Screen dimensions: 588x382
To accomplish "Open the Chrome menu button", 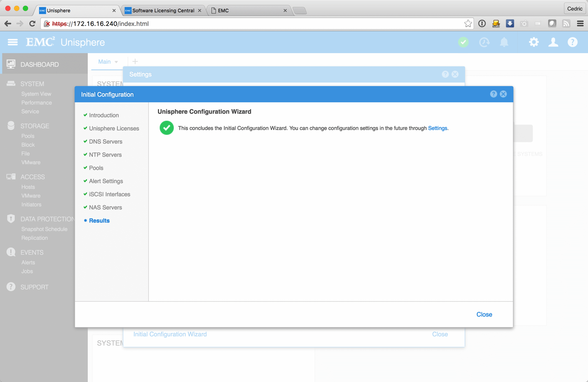I will (x=580, y=24).
